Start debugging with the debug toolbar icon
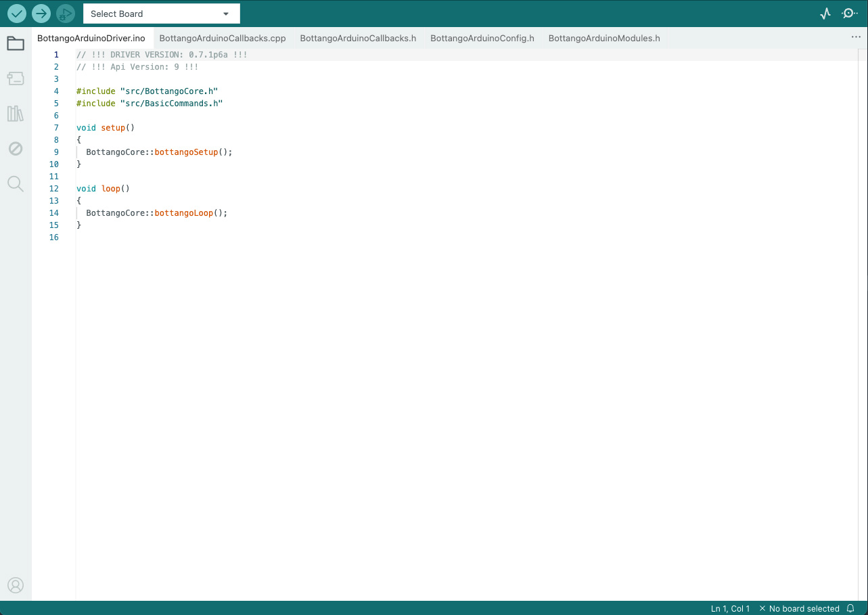The height and width of the screenshot is (615, 868). click(x=65, y=13)
